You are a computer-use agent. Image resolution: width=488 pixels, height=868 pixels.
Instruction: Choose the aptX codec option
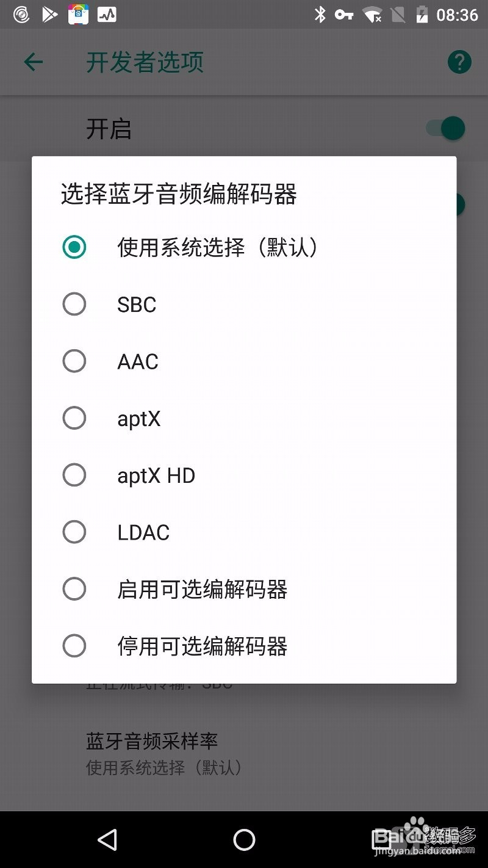(244, 418)
